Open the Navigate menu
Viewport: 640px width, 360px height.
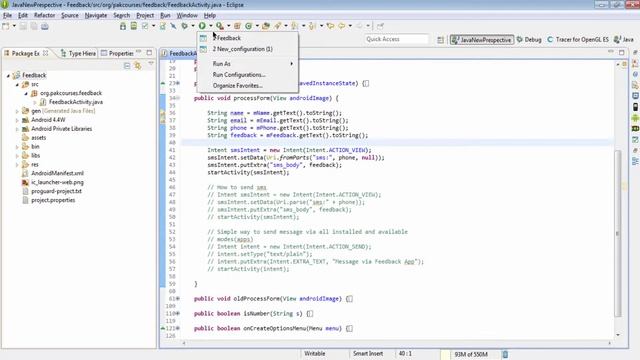[x=96, y=16]
